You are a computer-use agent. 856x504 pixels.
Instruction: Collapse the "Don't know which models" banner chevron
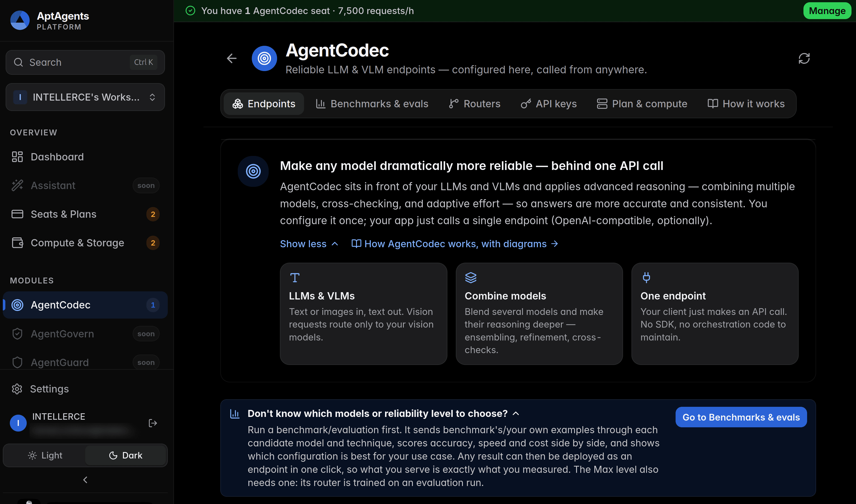[516, 413]
